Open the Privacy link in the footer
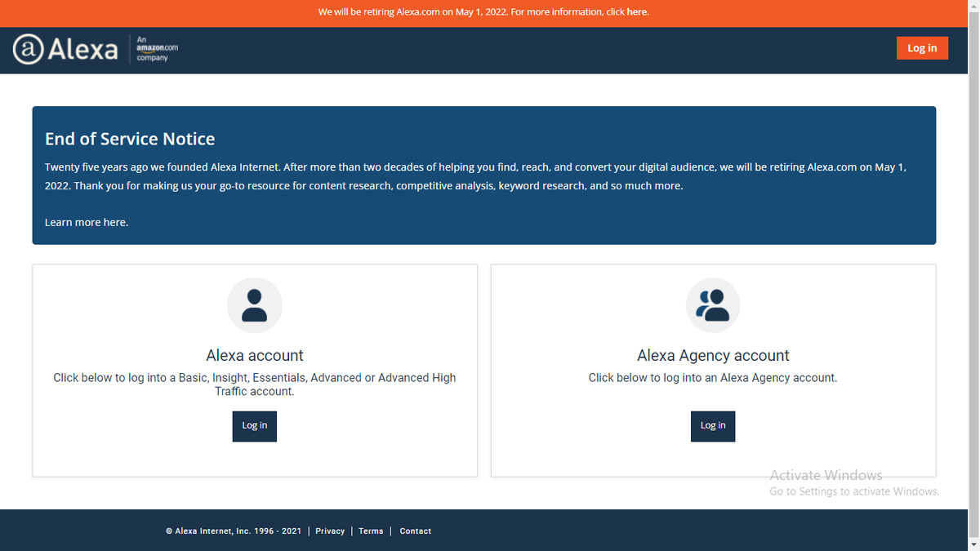 (x=330, y=531)
